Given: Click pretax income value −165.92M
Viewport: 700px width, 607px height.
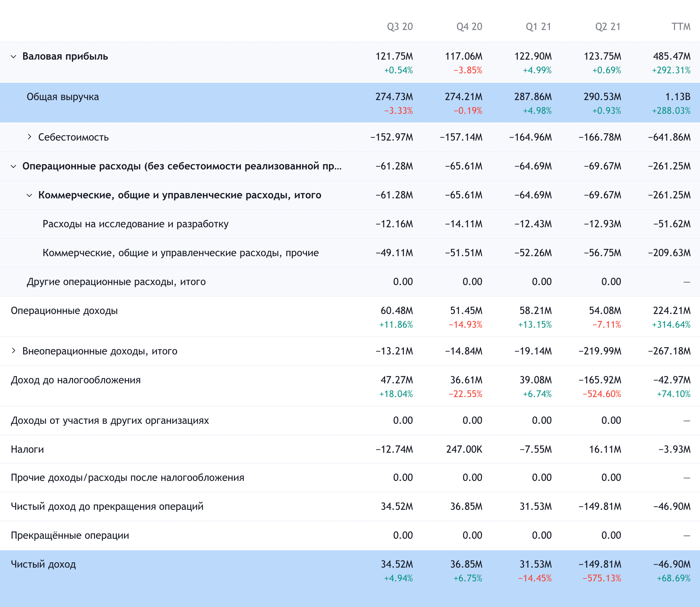Looking at the screenshot, I should click(x=600, y=380).
